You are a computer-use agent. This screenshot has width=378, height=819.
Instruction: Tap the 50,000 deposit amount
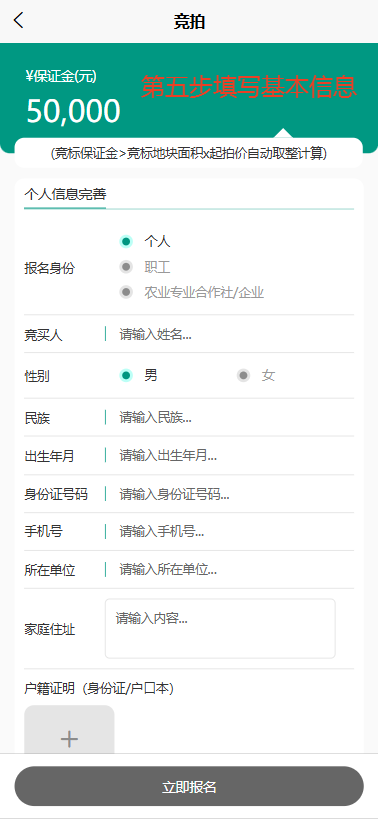pos(73,111)
